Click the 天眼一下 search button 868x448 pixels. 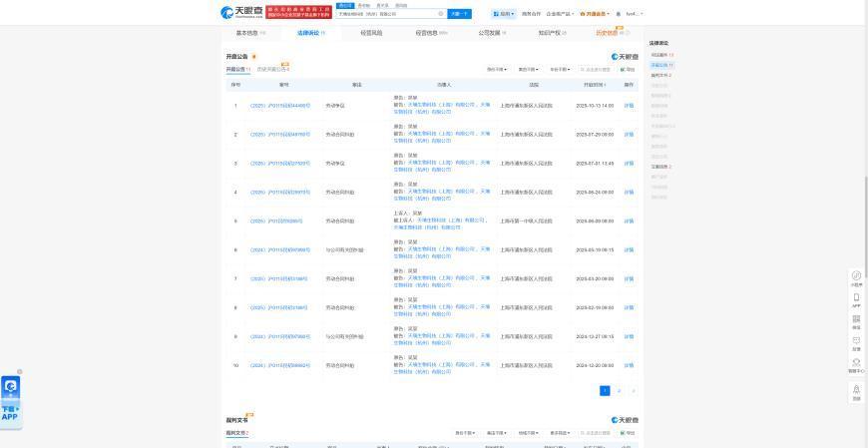click(458, 14)
